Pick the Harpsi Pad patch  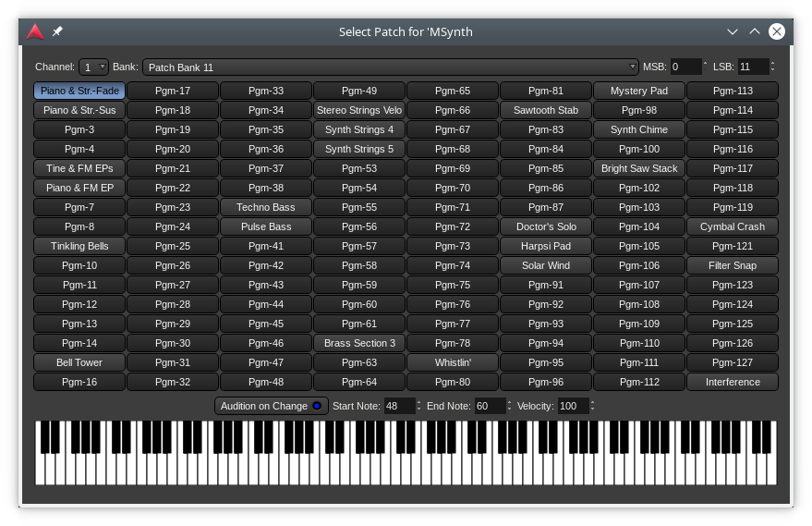546,246
